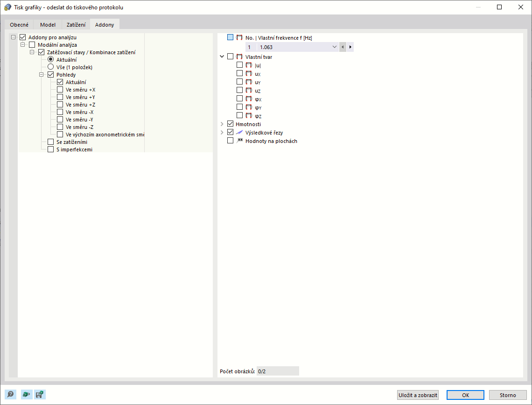532x405 pixels.
Task: Switch to the Model tab
Action: point(48,24)
